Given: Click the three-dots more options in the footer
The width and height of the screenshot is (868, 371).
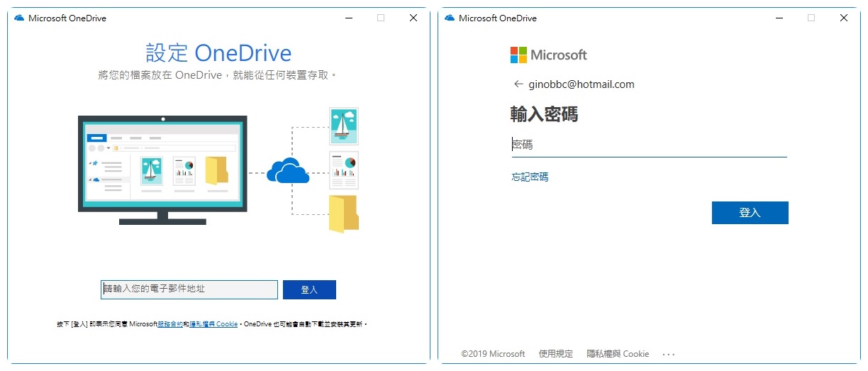Looking at the screenshot, I should tap(669, 354).
